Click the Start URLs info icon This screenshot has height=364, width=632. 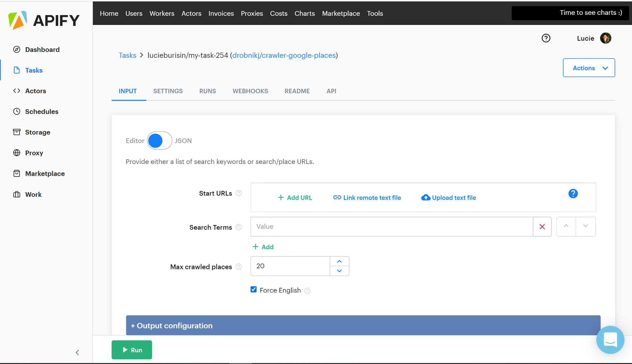click(239, 193)
